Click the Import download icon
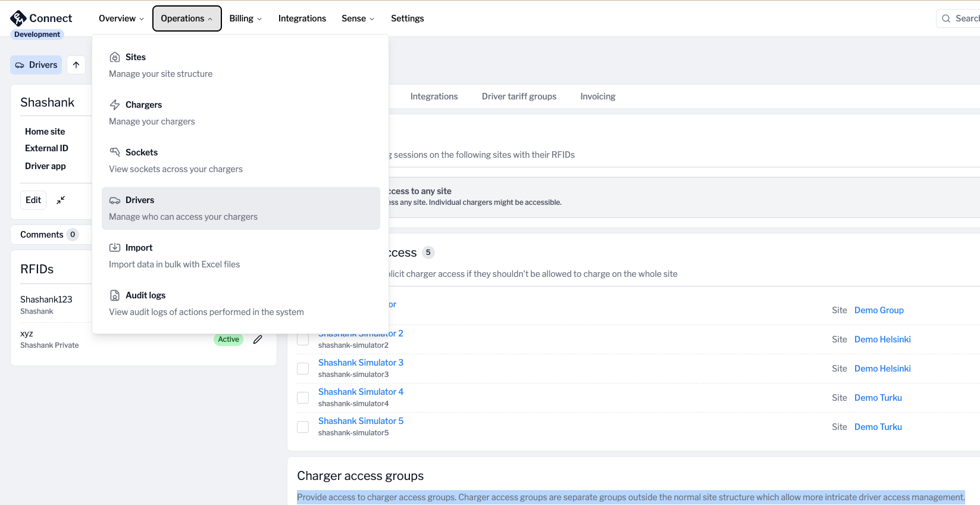This screenshot has width=980, height=505. [x=115, y=248]
